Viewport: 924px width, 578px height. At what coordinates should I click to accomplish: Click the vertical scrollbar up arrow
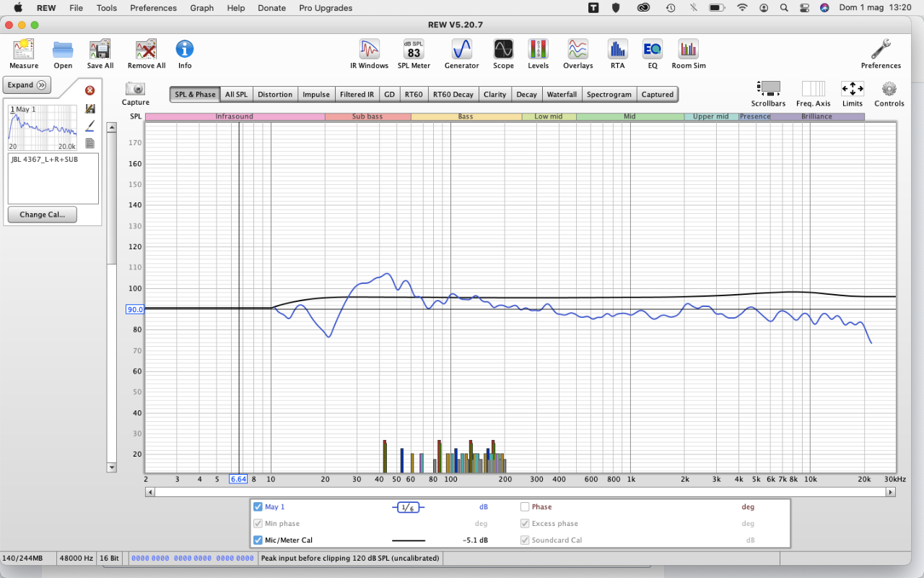point(111,127)
